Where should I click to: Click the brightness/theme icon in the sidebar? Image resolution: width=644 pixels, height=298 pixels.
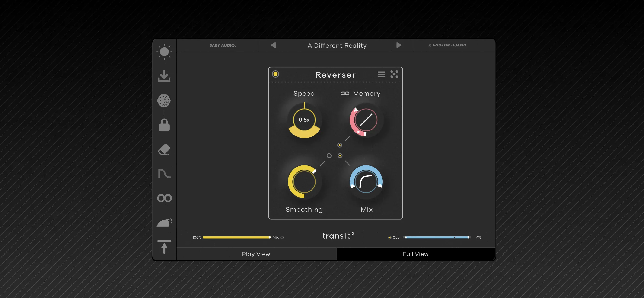tap(164, 52)
